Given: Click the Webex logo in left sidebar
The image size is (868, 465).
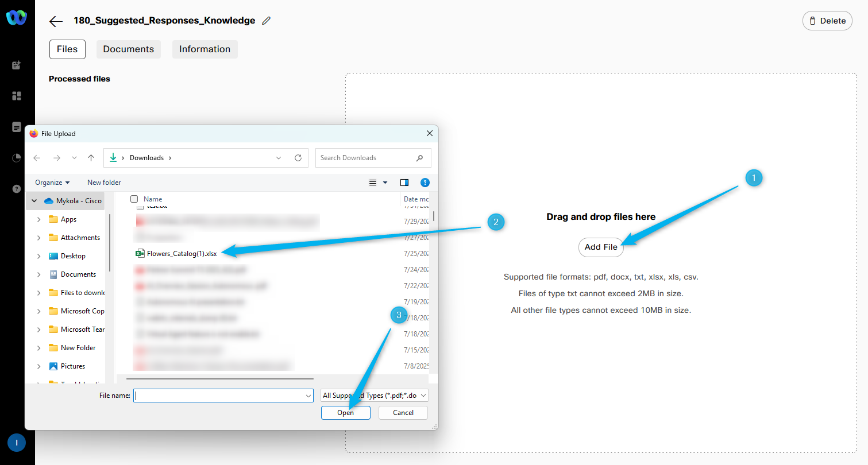Looking at the screenshot, I should [x=17, y=18].
